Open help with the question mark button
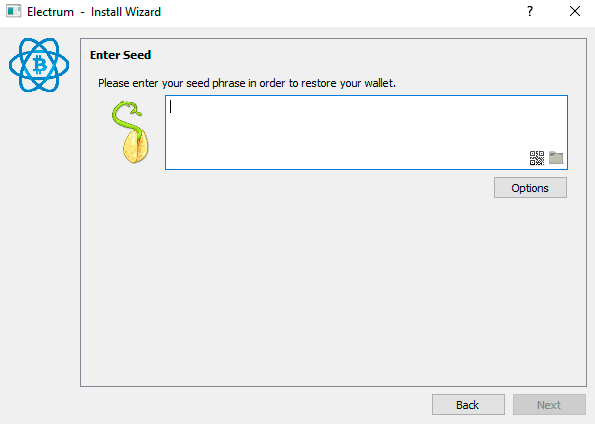The width and height of the screenshot is (595, 424). tap(530, 11)
